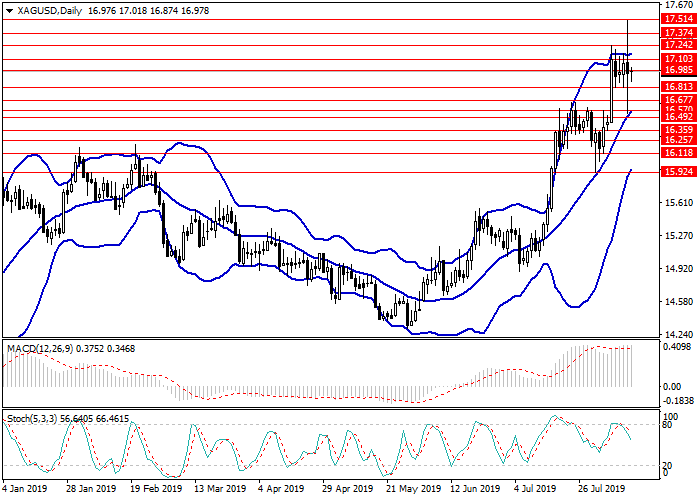
Task: Click the 16.813 price level label
Action: click(678, 87)
